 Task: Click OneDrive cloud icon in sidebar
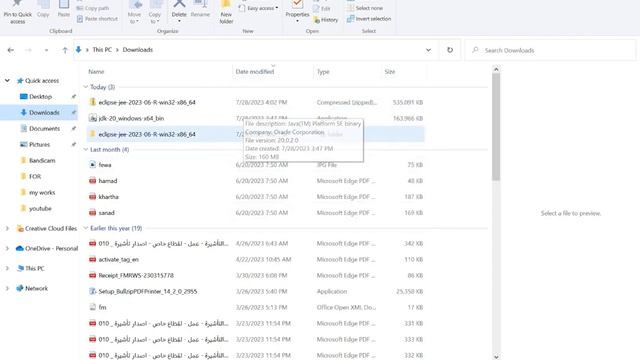[x=20, y=248]
